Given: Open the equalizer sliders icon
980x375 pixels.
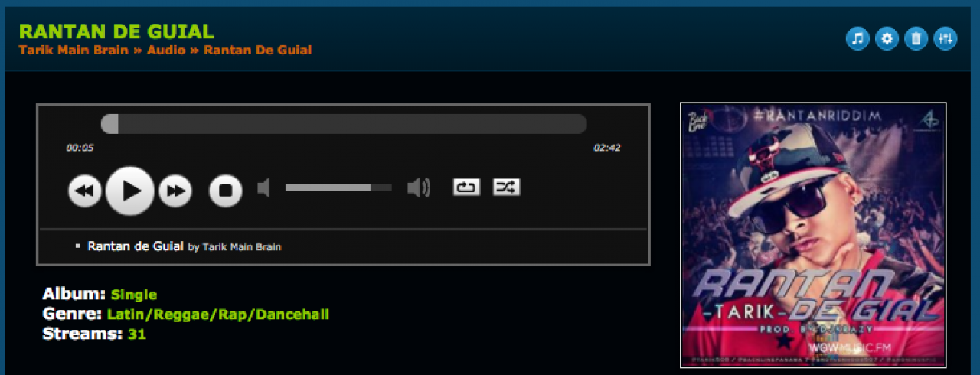Looking at the screenshot, I should point(946,38).
